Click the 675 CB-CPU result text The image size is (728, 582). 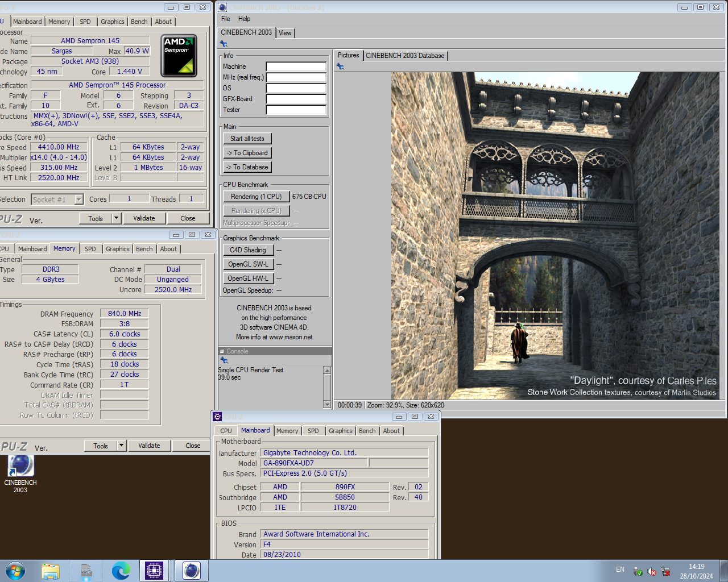pyautogui.click(x=309, y=197)
